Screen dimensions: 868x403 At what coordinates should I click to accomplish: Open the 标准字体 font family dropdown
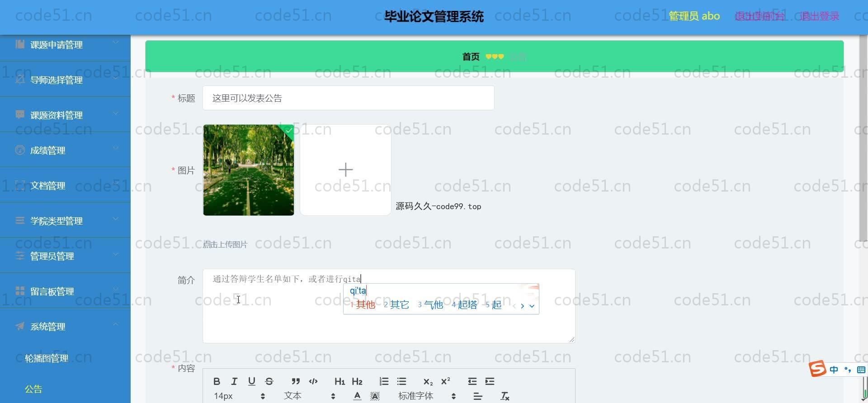click(427, 396)
